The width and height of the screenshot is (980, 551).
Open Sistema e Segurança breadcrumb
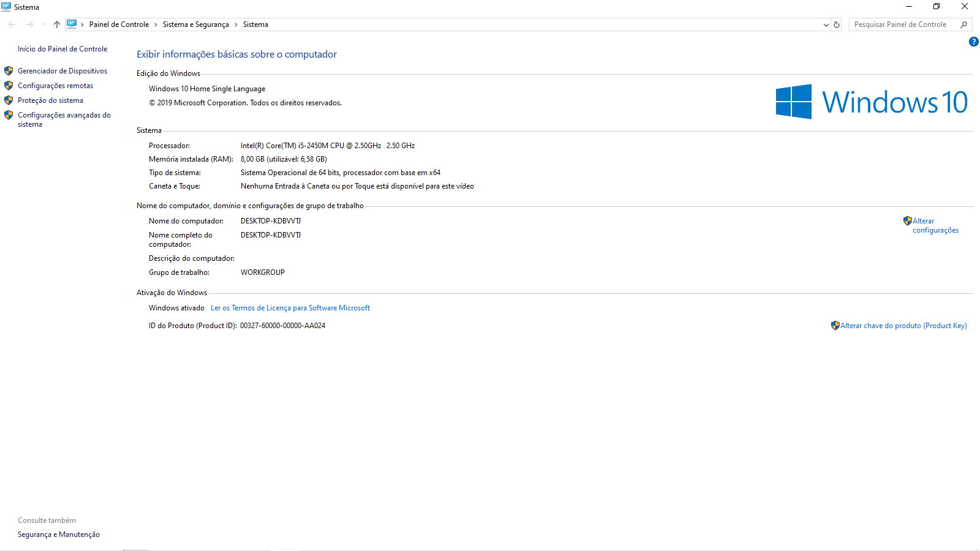point(196,24)
